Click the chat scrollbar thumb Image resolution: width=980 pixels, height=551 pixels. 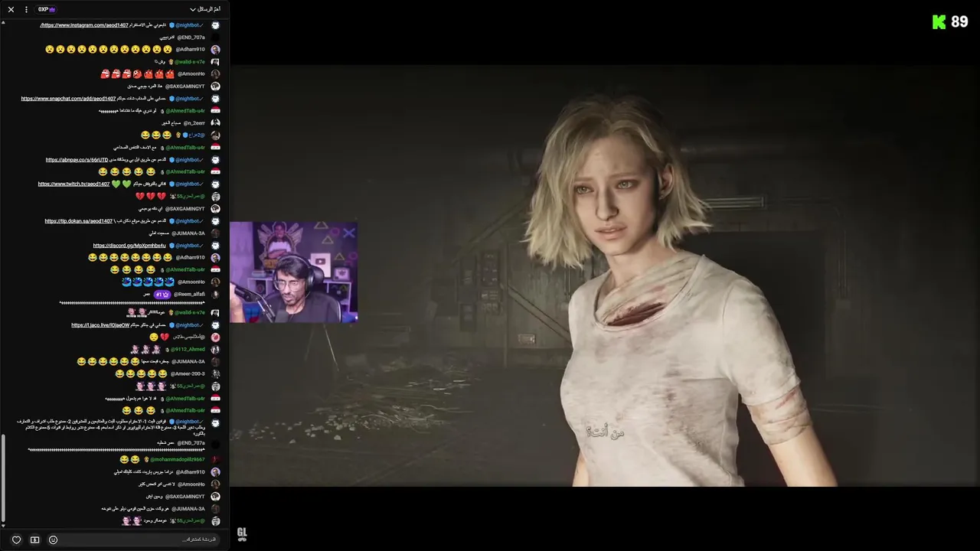tap(3, 478)
